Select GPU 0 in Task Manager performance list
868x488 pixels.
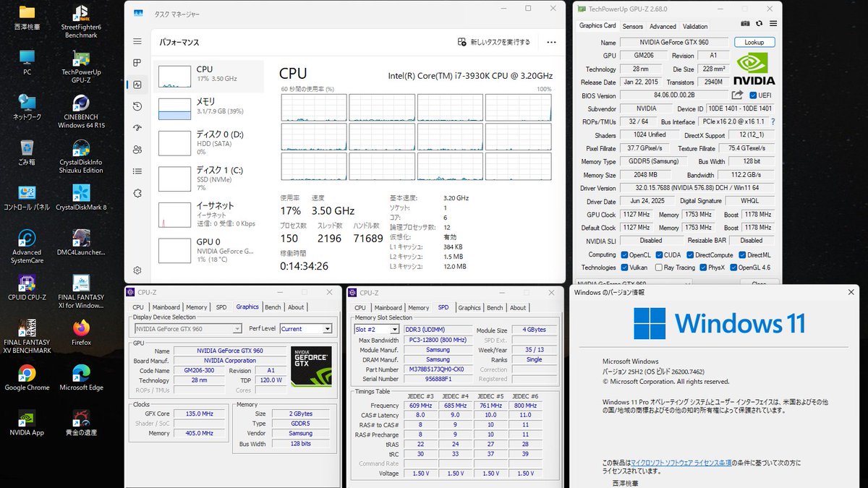[210, 250]
